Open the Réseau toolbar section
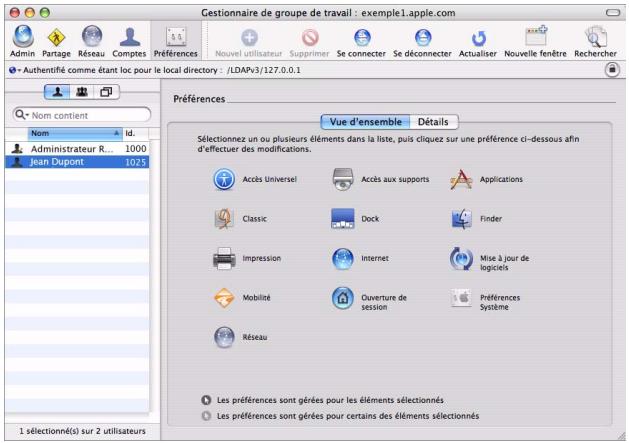 [x=91, y=41]
